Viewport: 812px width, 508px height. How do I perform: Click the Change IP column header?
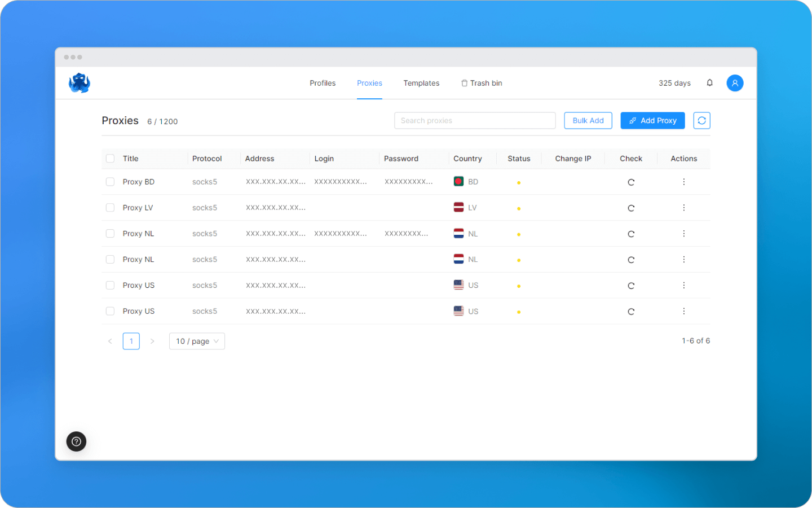click(573, 159)
